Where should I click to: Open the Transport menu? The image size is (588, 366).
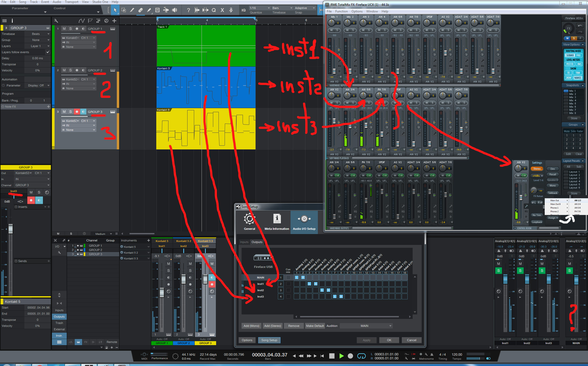coord(72,2)
